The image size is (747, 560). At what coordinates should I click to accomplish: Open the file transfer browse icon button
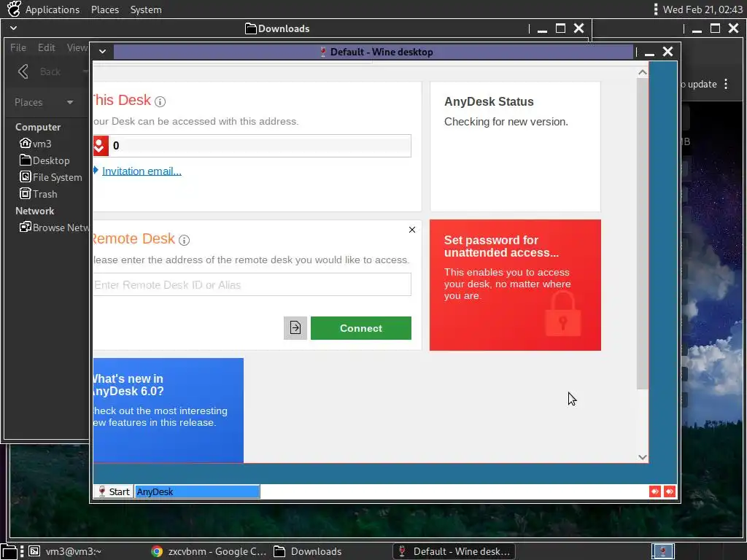pos(295,327)
